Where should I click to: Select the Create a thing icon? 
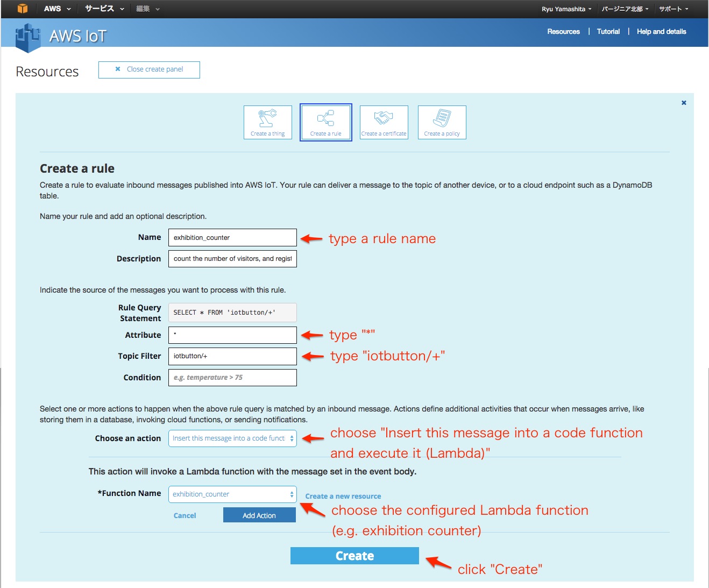tap(268, 122)
